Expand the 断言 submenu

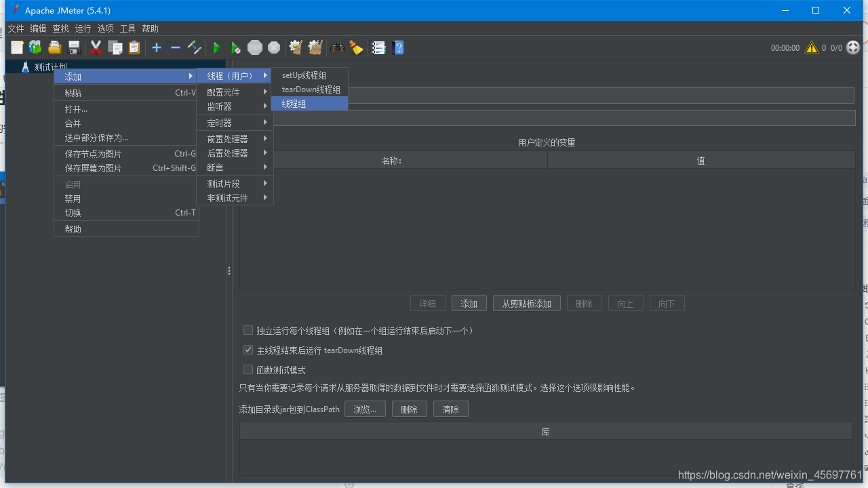[x=235, y=167]
